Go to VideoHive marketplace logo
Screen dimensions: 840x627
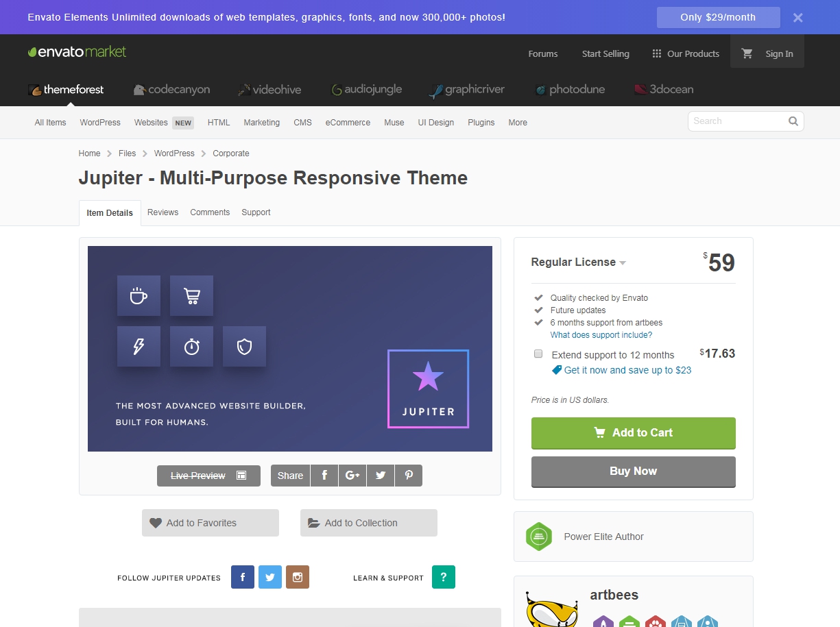(269, 90)
